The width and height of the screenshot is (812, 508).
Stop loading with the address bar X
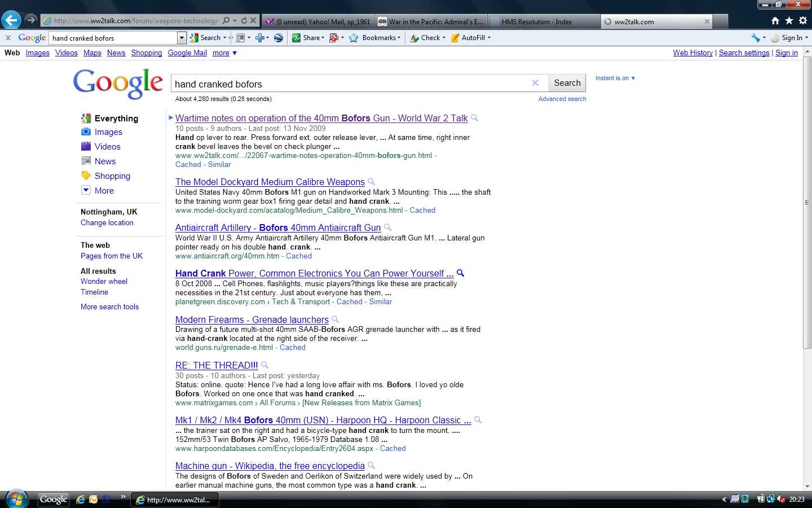253,21
